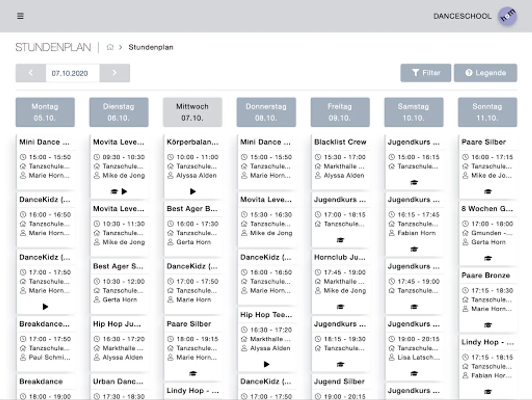This screenshot has width=532, height=400.
Task: Click the play icon on Dienstag Movita 09:30 card
Action: point(124,192)
